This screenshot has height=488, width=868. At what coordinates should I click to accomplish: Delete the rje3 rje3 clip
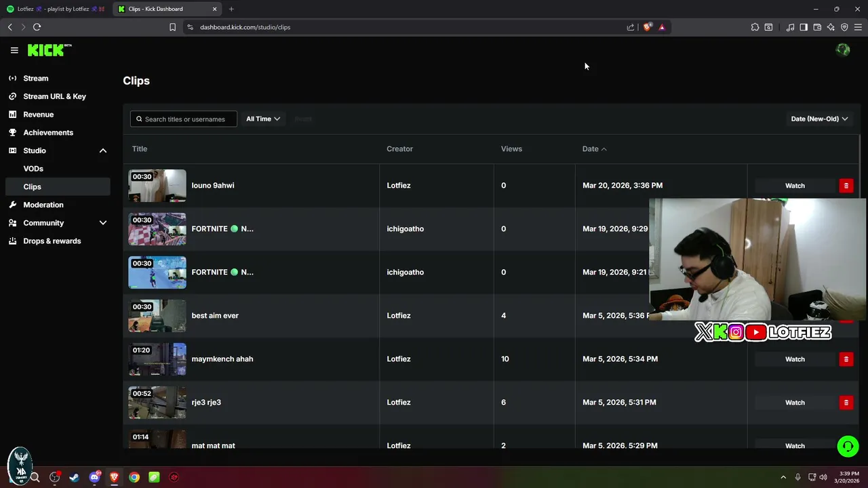(846, 403)
